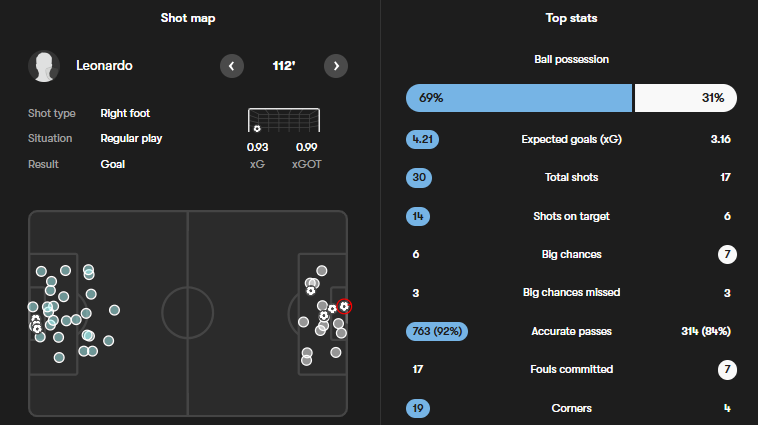
Task: Go to the previous shot arrow
Action: tap(231, 66)
